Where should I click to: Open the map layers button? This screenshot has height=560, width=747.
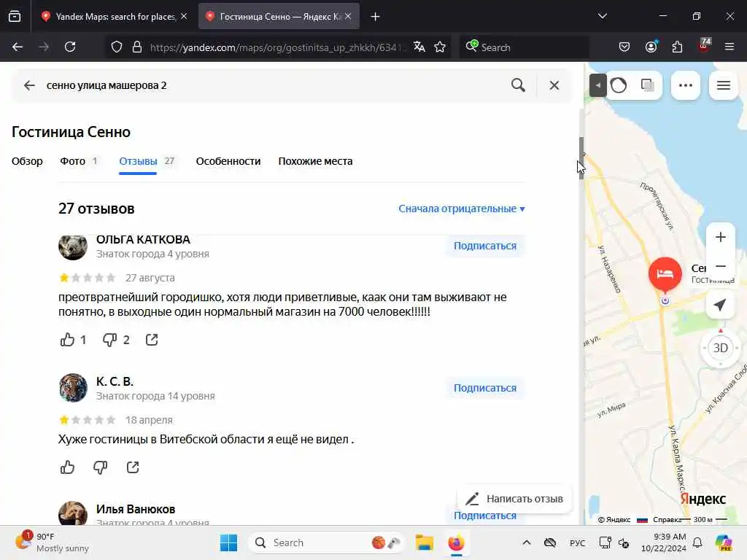click(x=648, y=85)
